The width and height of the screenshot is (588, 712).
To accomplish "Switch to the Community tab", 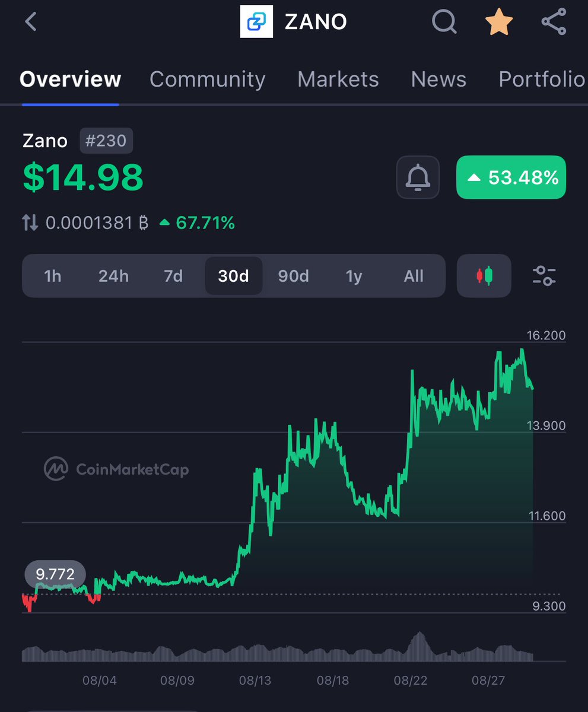I will pos(207,79).
